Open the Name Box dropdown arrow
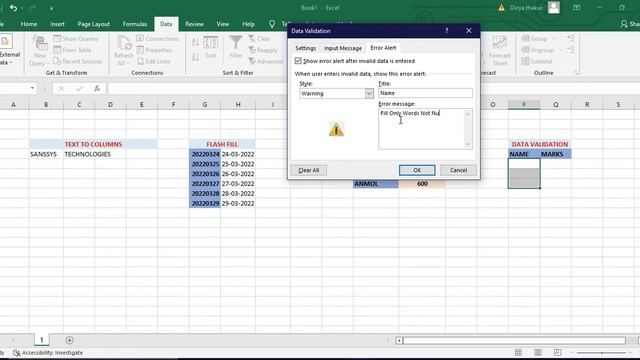Viewport: 640px width, 360px height. point(32,88)
